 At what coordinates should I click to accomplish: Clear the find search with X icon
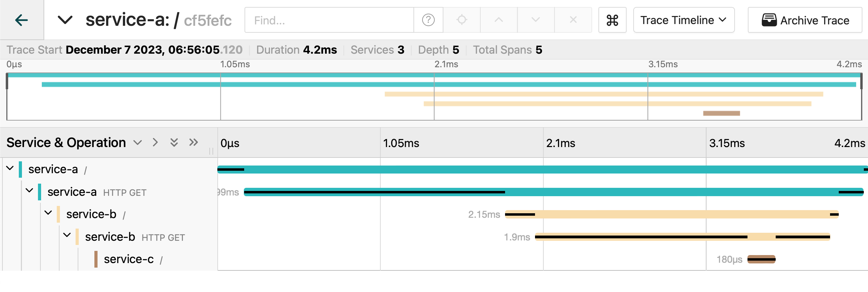click(x=573, y=20)
